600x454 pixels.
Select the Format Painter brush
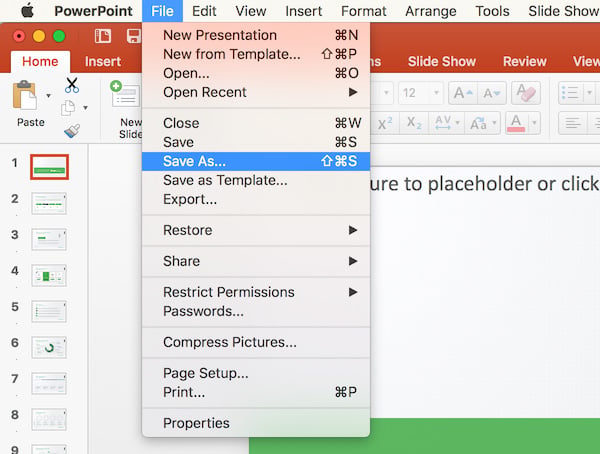72,131
